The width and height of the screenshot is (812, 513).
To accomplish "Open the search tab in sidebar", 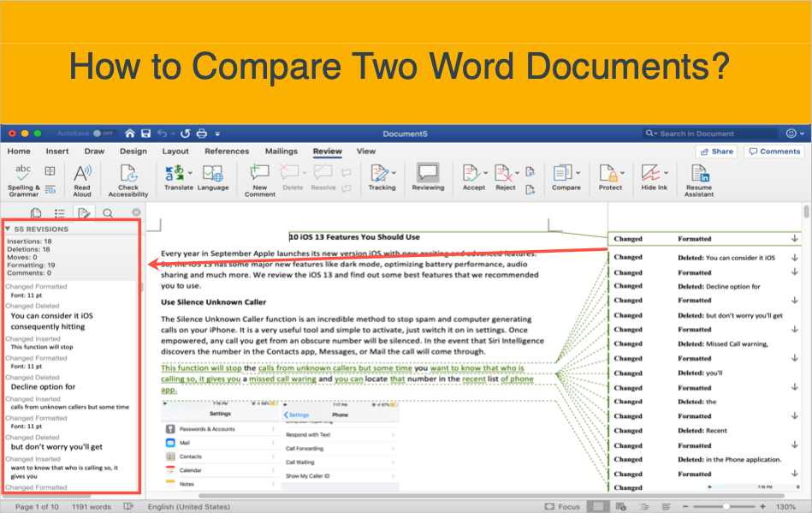I will pos(108,213).
